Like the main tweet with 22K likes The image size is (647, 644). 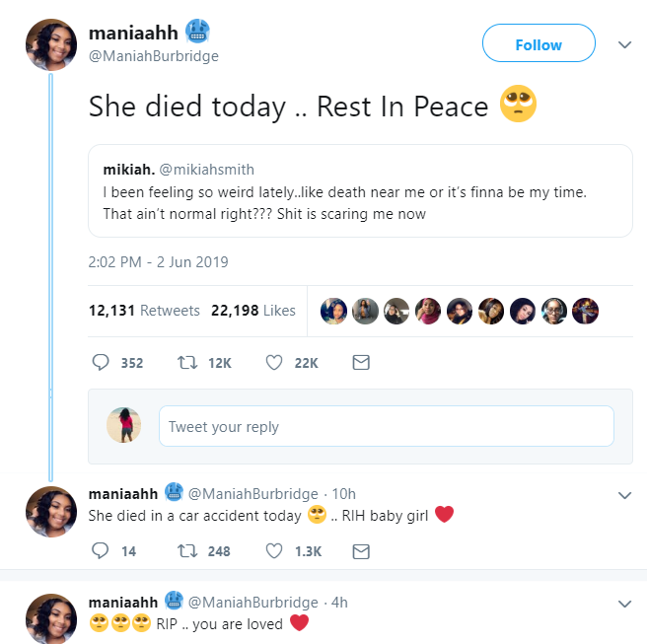tap(275, 363)
